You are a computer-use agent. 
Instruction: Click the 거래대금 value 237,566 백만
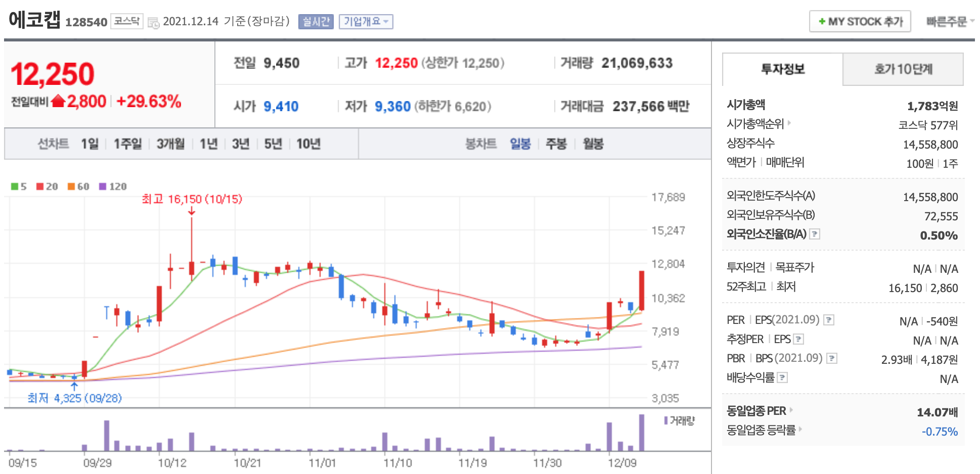[651, 107]
